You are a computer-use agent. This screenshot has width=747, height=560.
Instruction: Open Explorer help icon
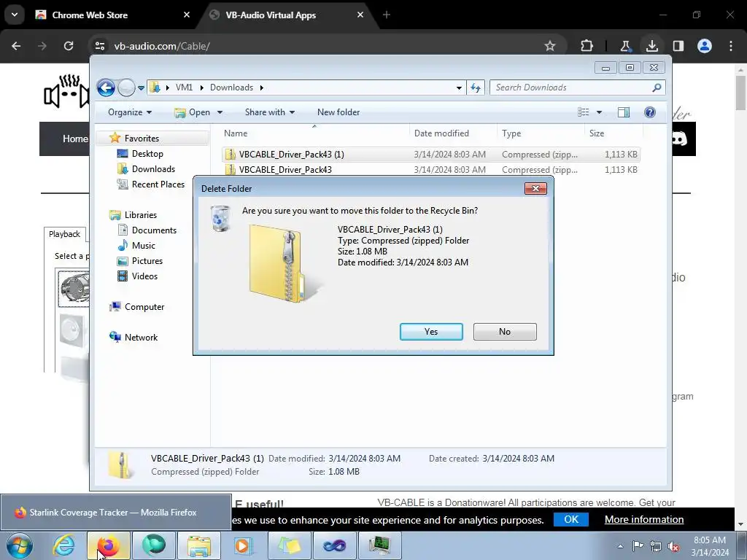pyautogui.click(x=650, y=112)
